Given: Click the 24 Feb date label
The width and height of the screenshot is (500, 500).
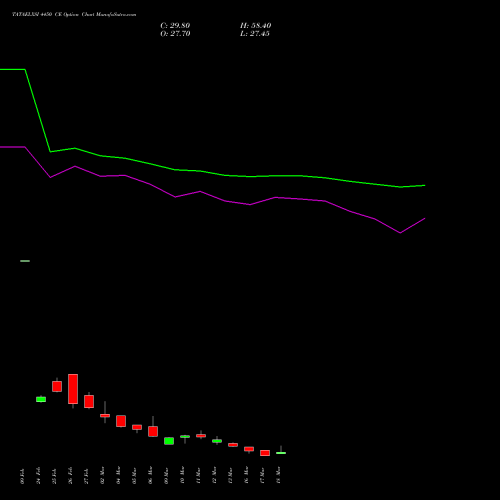Looking at the screenshot, I should tap(38, 475).
